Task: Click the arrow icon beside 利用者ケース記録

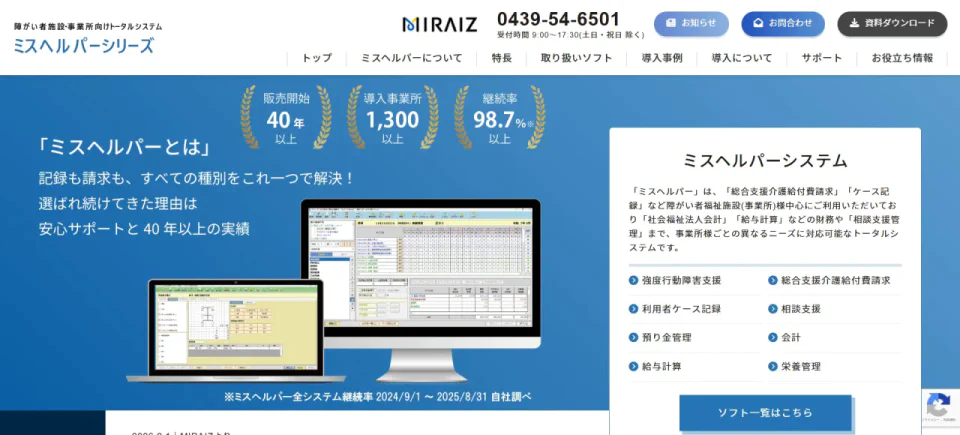Action: click(634, 309)
